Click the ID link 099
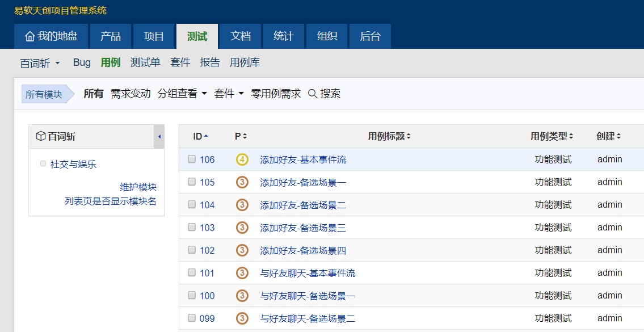 (207, 318)
